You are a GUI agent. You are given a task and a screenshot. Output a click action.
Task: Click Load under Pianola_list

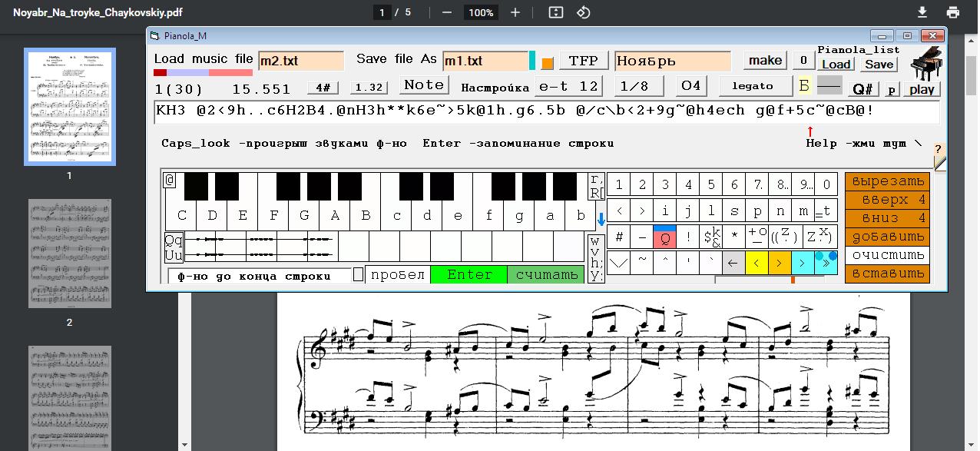point(836,65)
